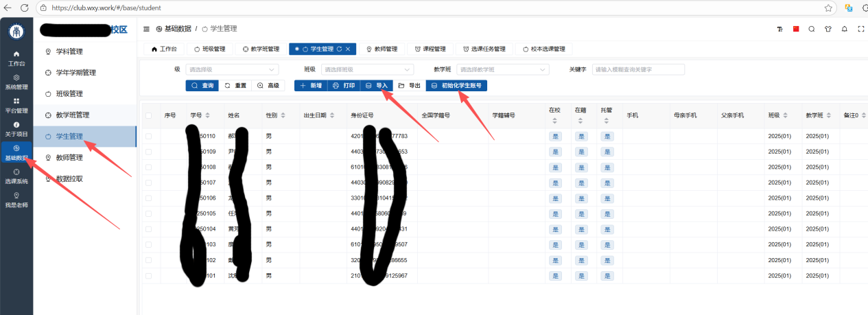Select 教师管理 in the side menu
Image resolution: width=868 pixels, height=315 pixels.
[69, 157]
